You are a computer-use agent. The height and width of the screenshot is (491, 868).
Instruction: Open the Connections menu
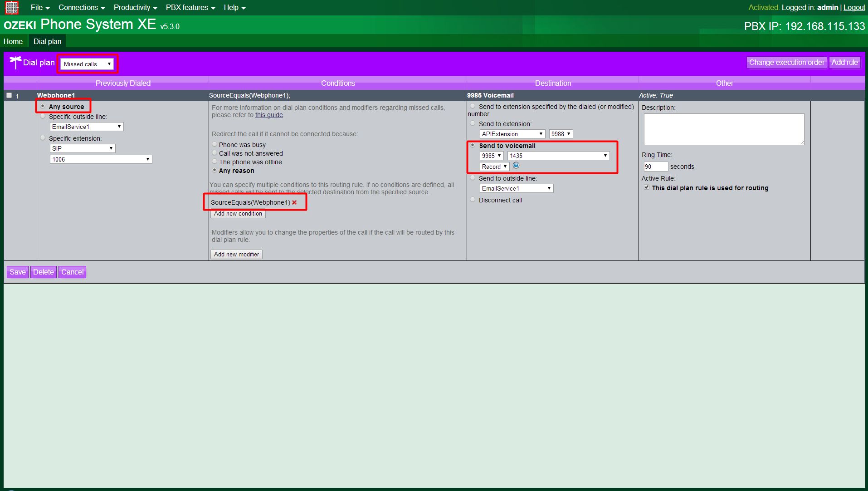[82, 8]
